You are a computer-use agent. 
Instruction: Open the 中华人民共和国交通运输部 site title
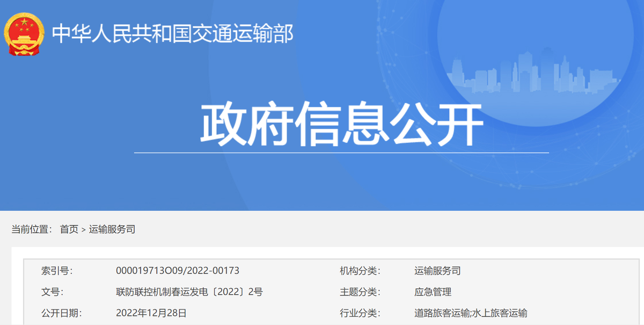click(172, 34)
